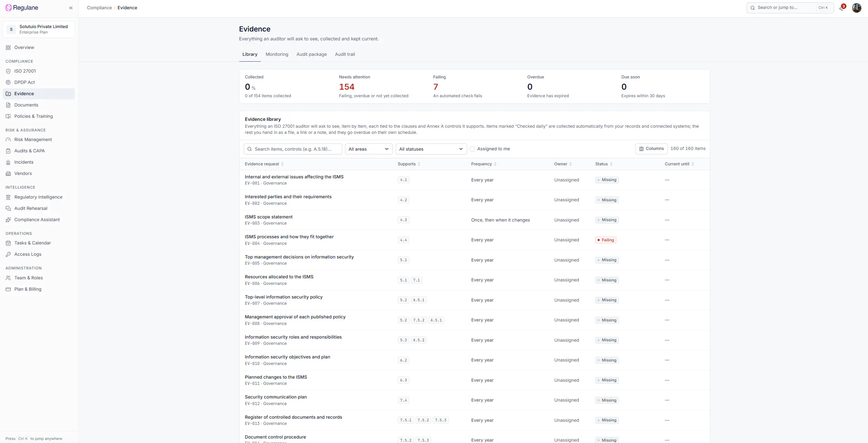Click the Search or jump to box

coord(790,8)
